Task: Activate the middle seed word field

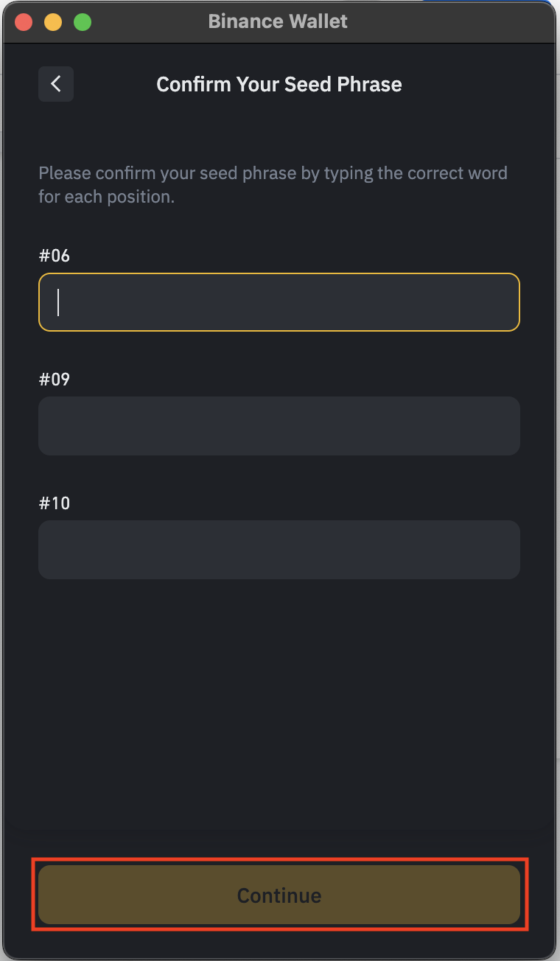Action: point(279,426)
